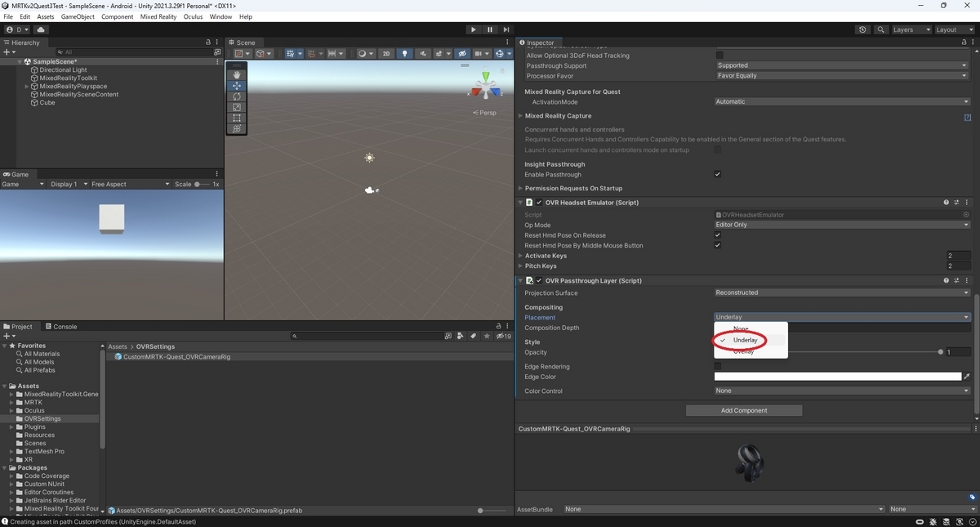Screen dimensions: 980x527
Task: Expand MixedRealityPlayspace in Hierarchy
Action: coord(27,86)
